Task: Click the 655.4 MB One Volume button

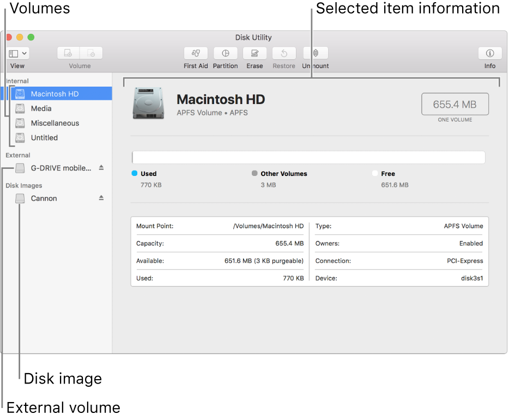Action: [x=455, y=104]
